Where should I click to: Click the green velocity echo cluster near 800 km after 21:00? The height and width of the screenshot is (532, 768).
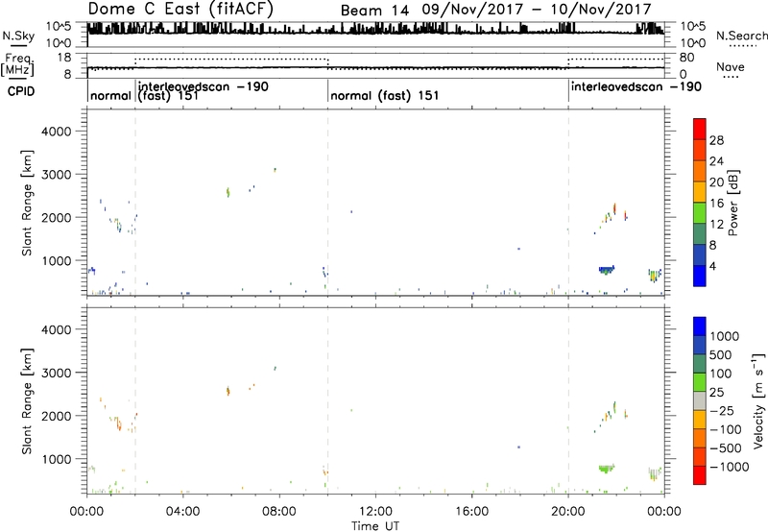(607, 469)
